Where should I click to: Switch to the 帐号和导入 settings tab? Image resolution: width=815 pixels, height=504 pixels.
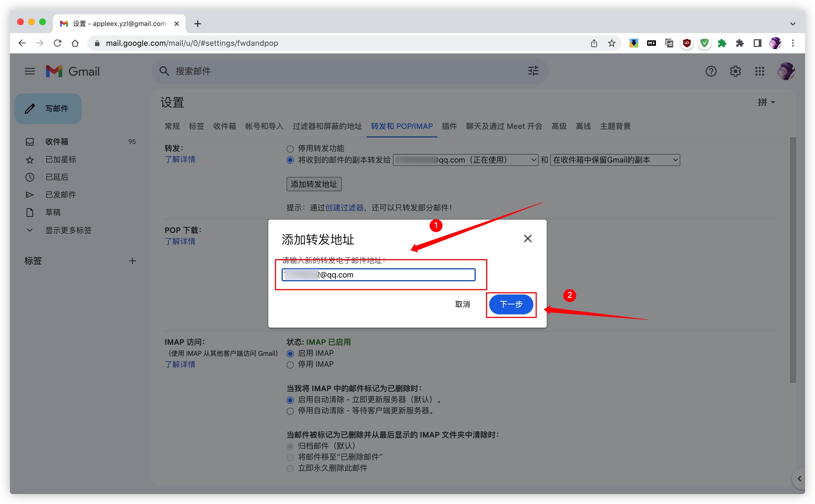(264, 126)
